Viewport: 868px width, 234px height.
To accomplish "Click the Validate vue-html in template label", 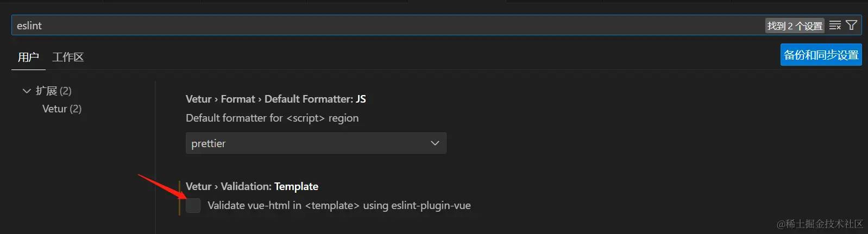I will coord(339,205).
